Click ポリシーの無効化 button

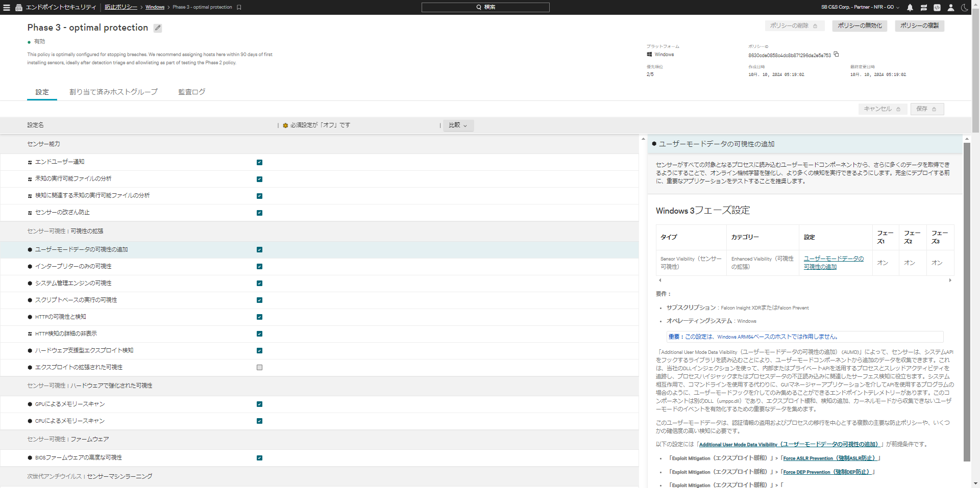pos(860,26)
